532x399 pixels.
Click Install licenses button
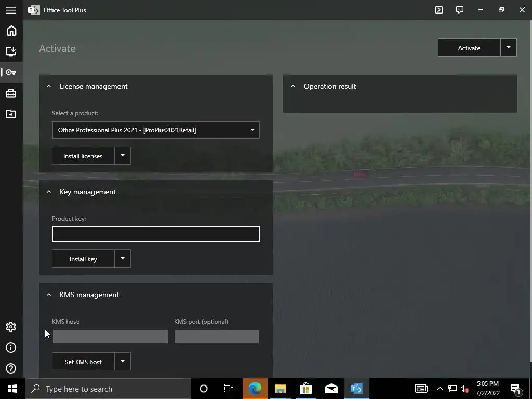click(x=83, y=156)
